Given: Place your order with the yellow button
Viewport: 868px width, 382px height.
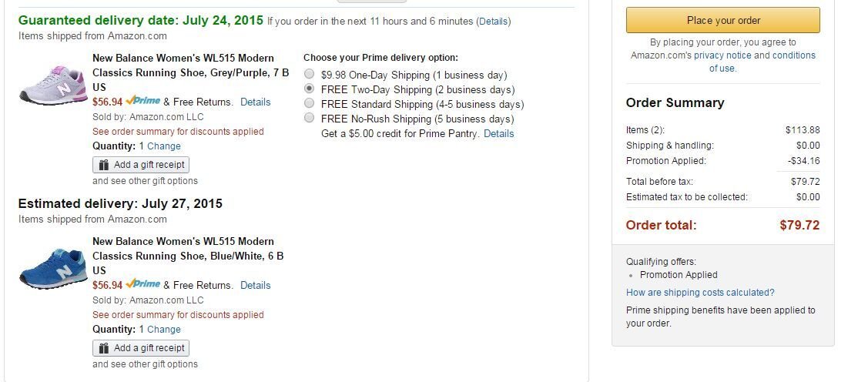Looking at the screenshot, I should click(723, 21).
